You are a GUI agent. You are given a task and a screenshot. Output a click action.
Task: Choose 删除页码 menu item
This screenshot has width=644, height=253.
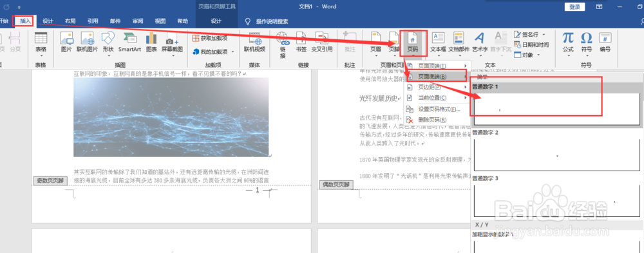coord(437,120)
